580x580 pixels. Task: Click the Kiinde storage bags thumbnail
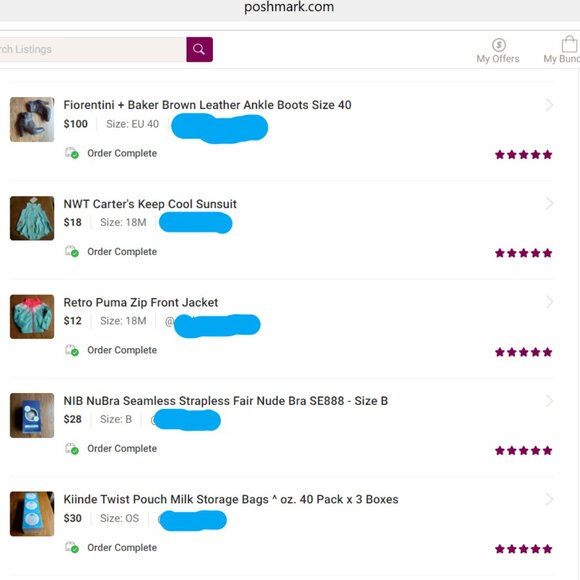[32, 514]
